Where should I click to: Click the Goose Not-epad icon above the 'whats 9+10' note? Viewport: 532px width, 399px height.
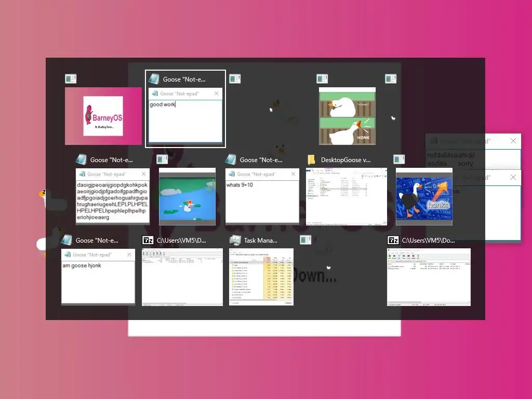(231, 159)
